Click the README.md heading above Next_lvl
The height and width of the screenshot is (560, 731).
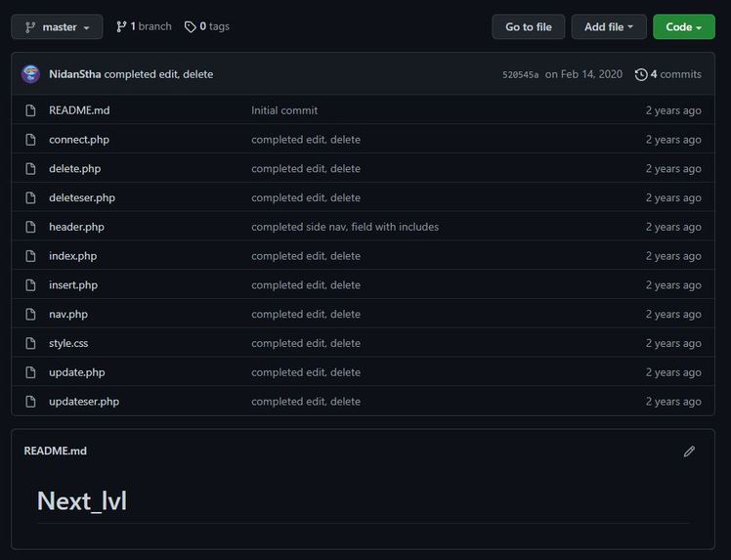coord(55,451)
